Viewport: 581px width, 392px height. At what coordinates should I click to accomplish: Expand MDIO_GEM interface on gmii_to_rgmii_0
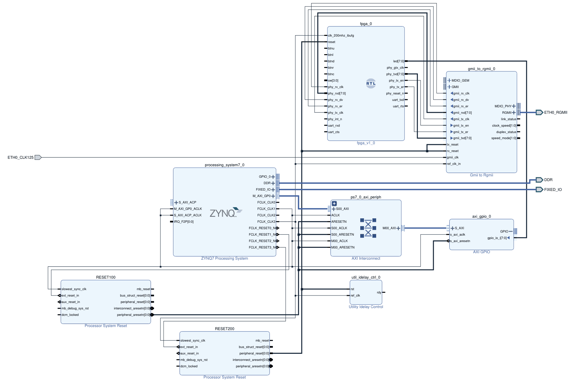coord(449,81)
